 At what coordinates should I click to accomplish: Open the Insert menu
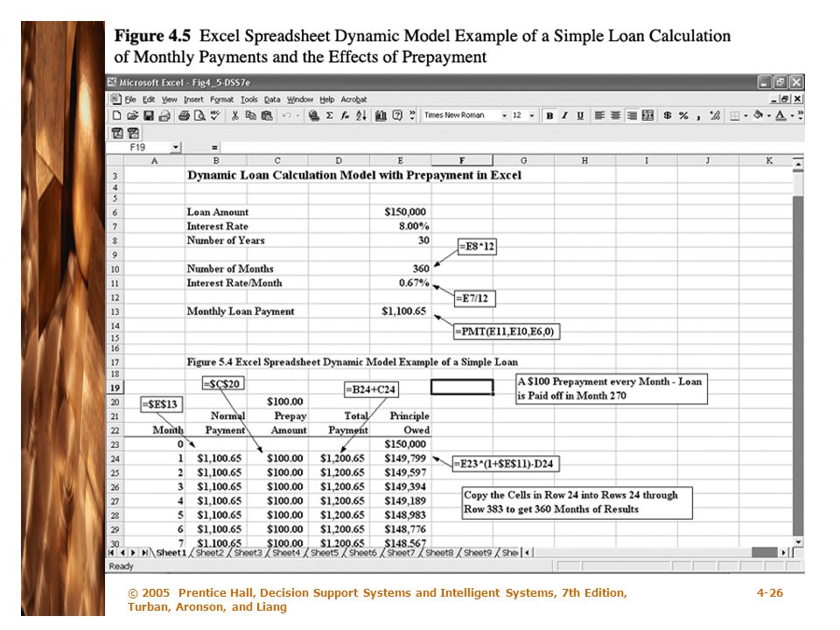193,99
